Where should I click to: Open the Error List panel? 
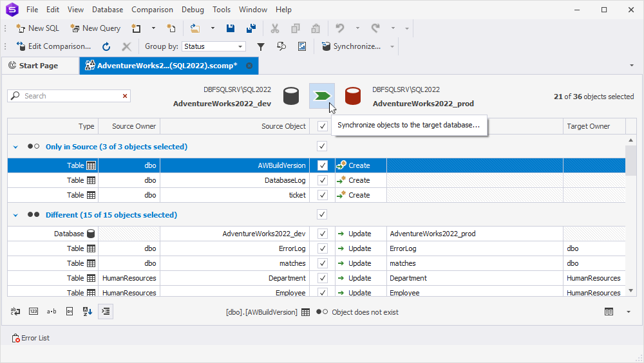[31, 338]
